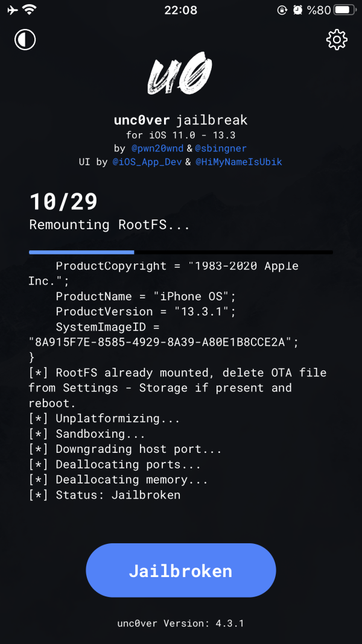The image size is (362, 644).
Task: Tap the 10/29 step counter
Action: click(x=63, y=202)
